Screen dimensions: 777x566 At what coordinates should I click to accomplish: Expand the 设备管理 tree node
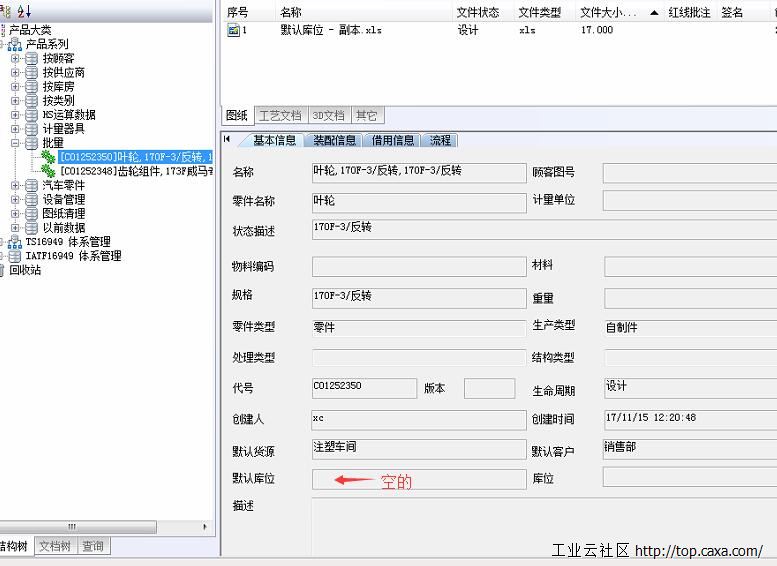[15, 200]
